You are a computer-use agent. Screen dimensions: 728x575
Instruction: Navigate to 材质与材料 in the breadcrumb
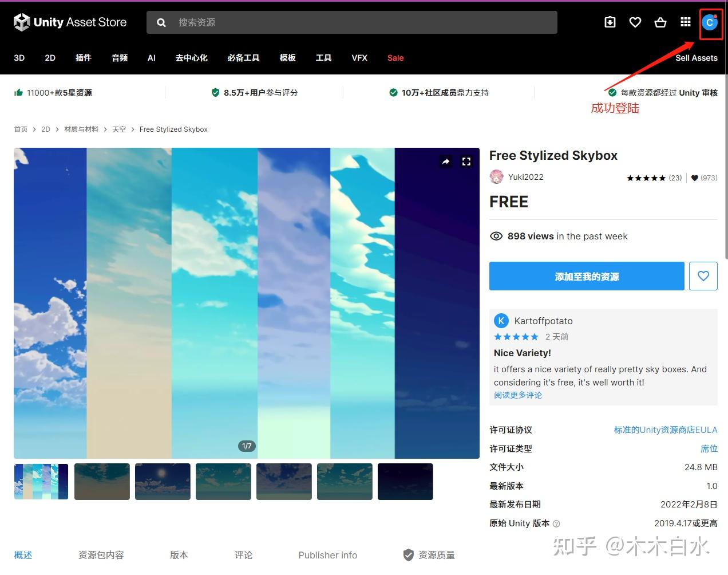[x=81, y=129]
